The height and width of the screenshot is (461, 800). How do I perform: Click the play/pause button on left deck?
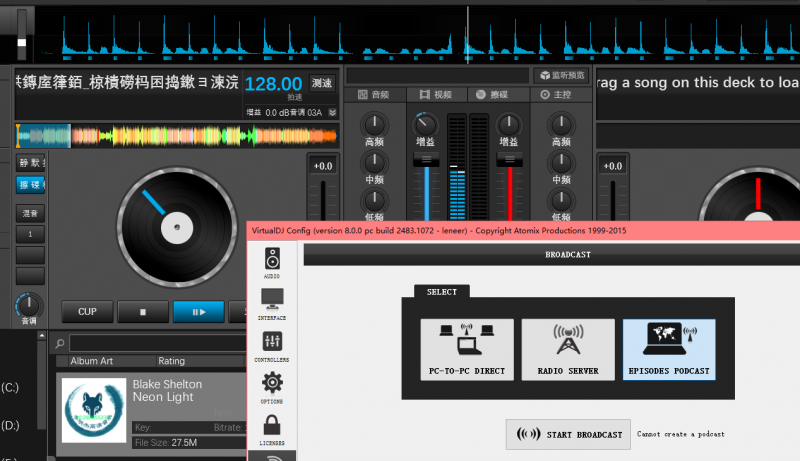[x=198, y=311]
